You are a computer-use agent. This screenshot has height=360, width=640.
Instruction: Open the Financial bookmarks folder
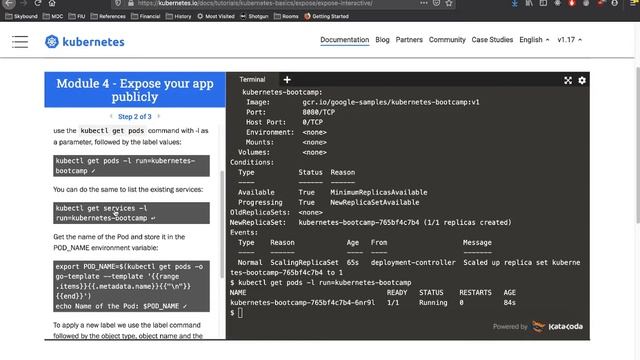pyautogui.click(x=146, y=16)
